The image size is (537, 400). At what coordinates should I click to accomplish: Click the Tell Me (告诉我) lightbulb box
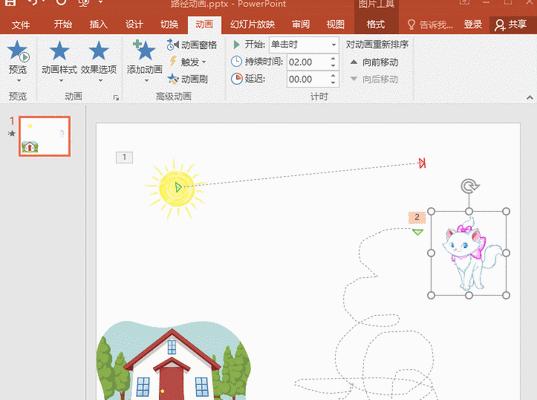430,25
